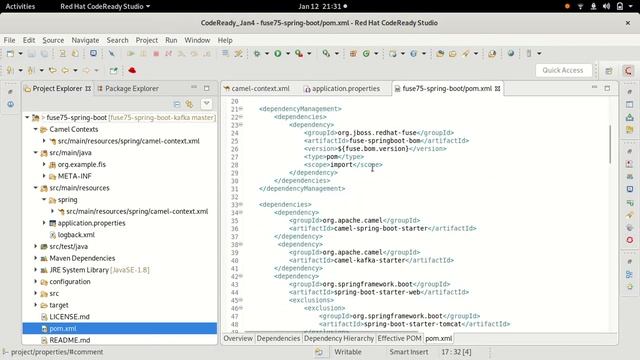Open the New wizard dropdown arrow
The image size is (640, 360).
20,53
